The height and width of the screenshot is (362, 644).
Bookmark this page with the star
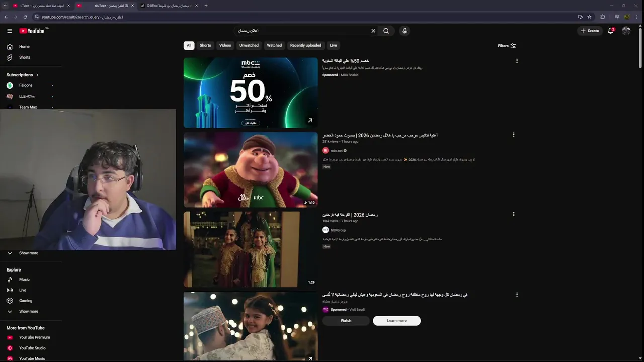tap(589, 17)
